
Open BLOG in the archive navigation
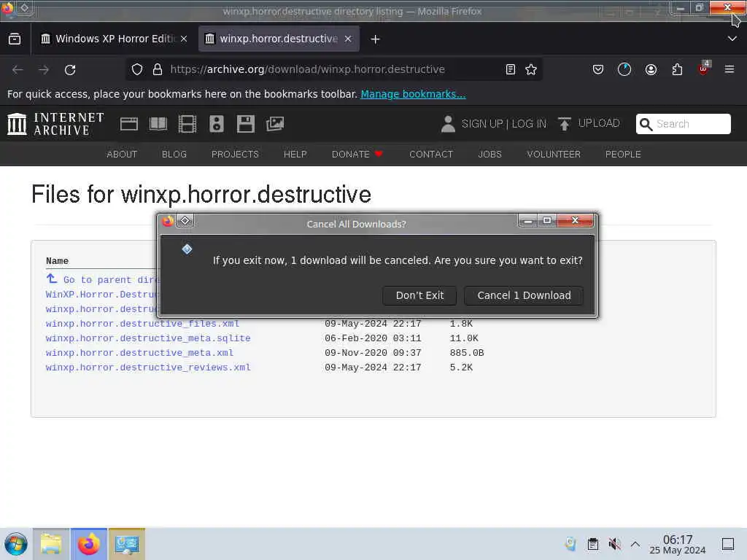(x=174, y=155)
